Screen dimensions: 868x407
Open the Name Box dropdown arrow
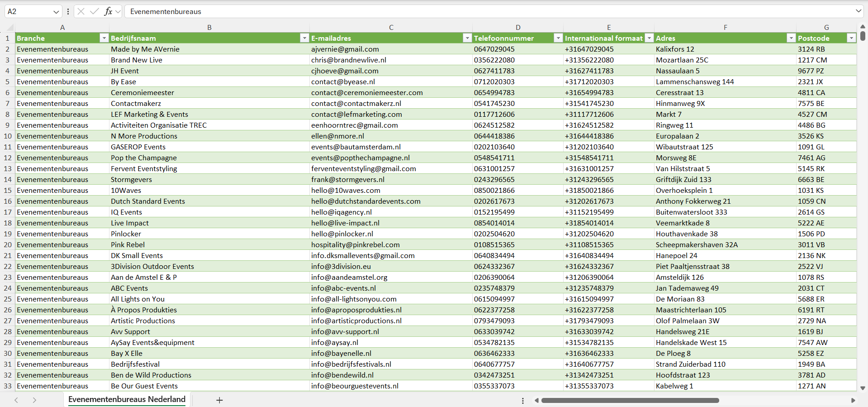[56, 12]
